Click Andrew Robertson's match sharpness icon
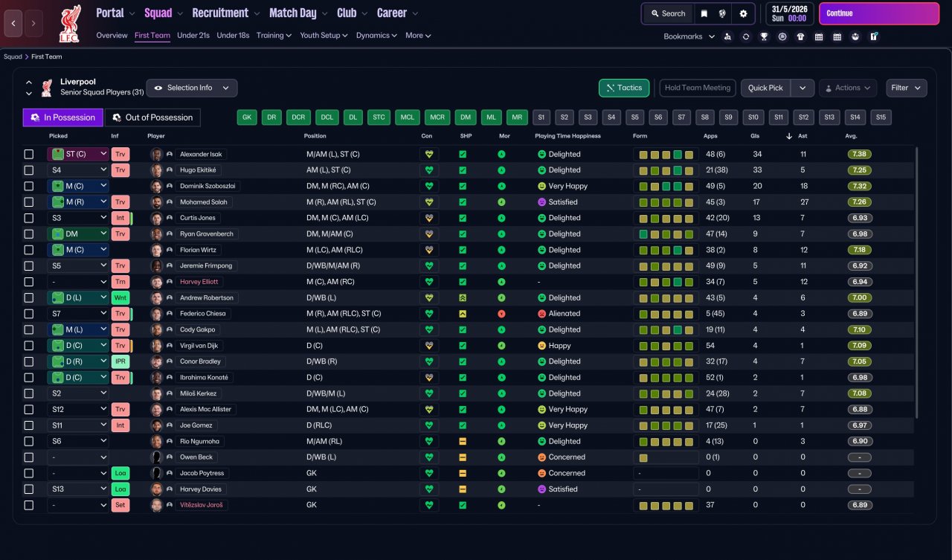 coord(463,297)
